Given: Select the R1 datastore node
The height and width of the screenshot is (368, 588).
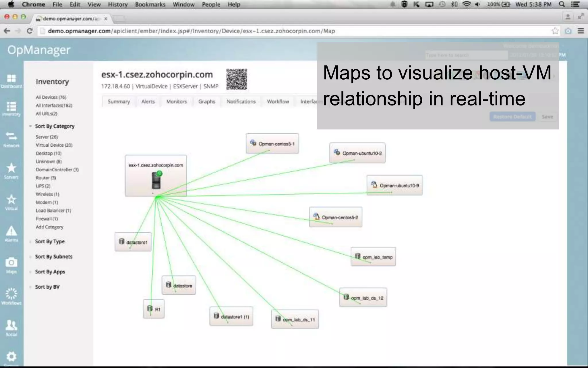Looking at the screenshot, I should [x=154, y=309].
